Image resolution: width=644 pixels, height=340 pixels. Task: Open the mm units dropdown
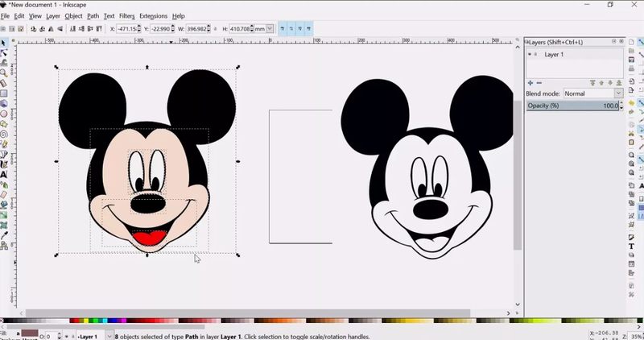click(270, 29)
